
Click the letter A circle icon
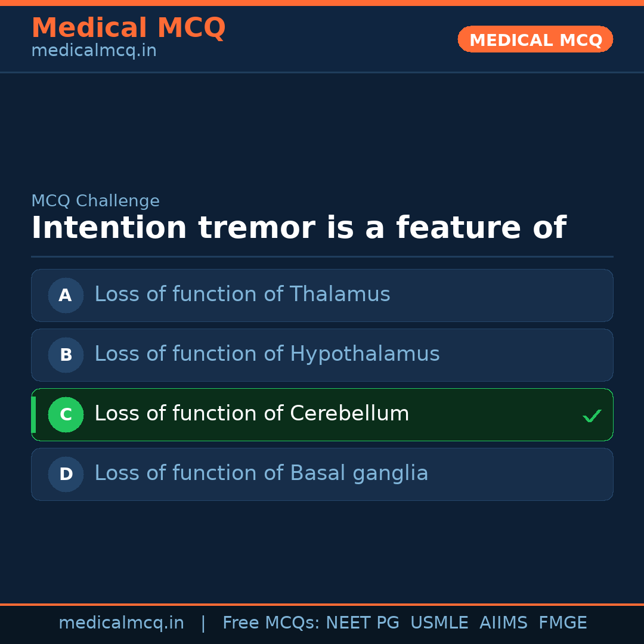click(x=66, y=295)
